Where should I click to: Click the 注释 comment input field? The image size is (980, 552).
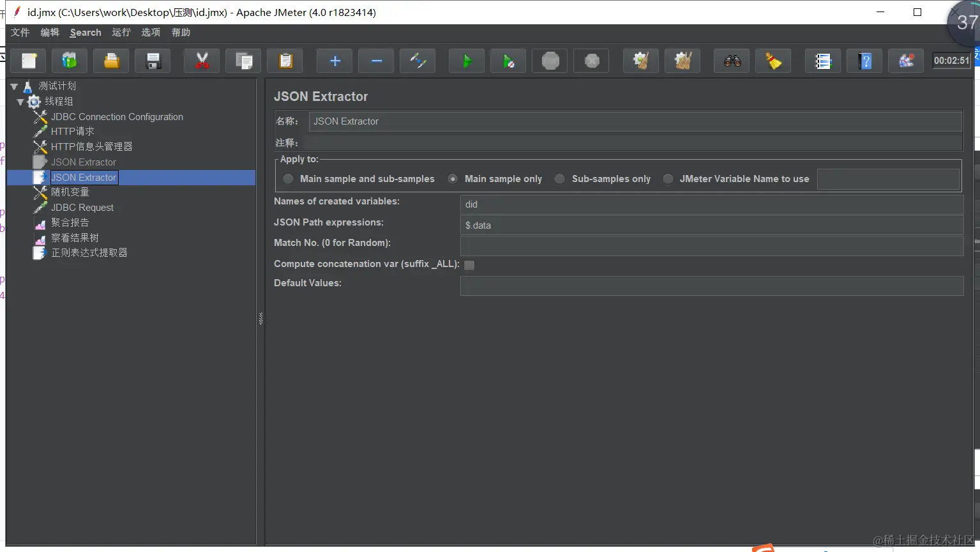click(633, 142)
